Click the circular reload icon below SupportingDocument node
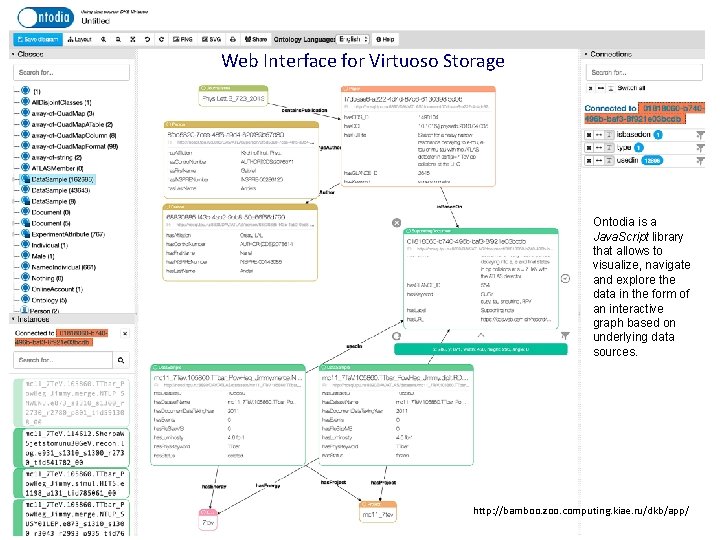This screenshot has width=720, height=540. tap(397, 336)
